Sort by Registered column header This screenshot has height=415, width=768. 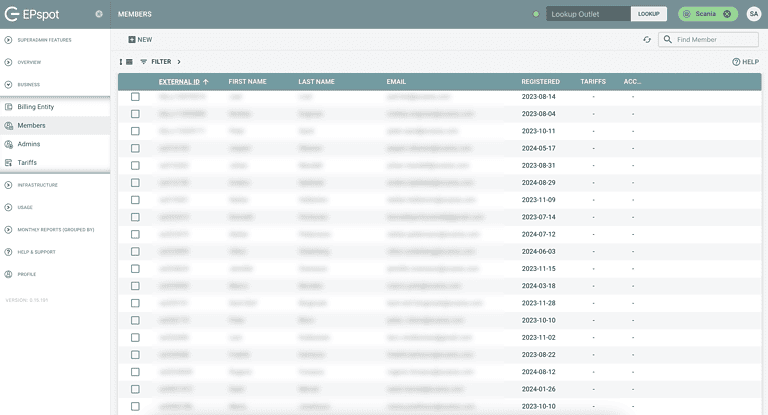pos(540,82)
